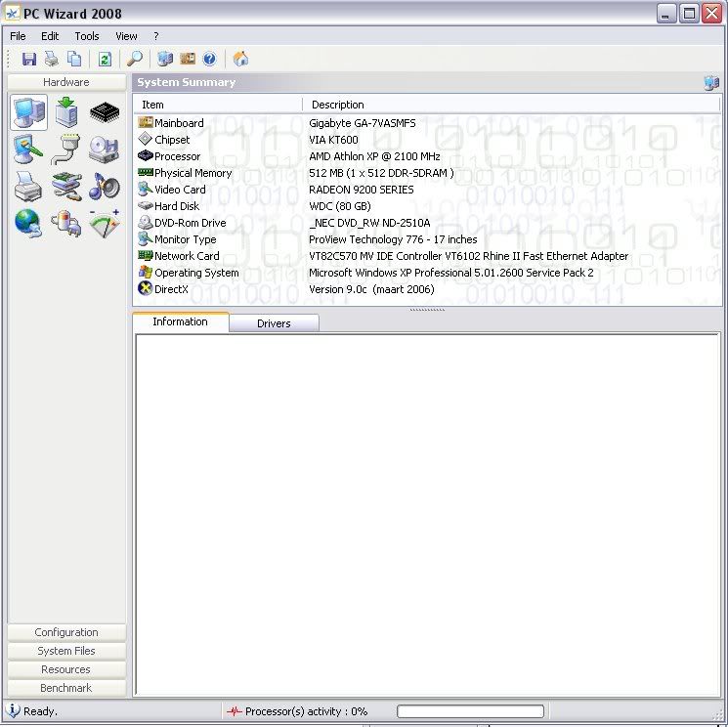
Task: Switch to the Information tab
Action: tap(181, 321)
